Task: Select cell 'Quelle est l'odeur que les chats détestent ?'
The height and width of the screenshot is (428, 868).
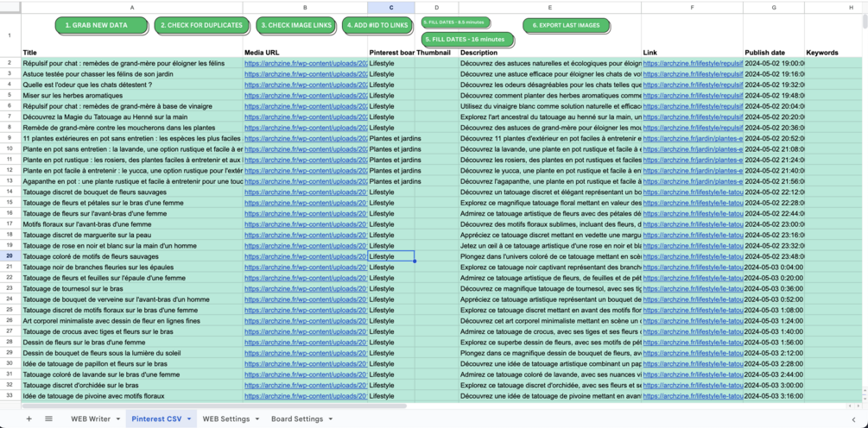Action: (132, 85)
